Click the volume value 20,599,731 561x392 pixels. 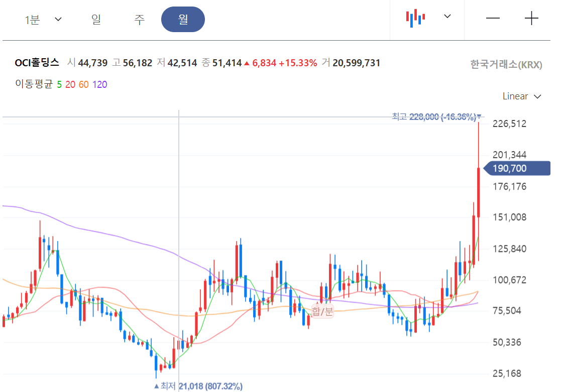click(357, 63)
